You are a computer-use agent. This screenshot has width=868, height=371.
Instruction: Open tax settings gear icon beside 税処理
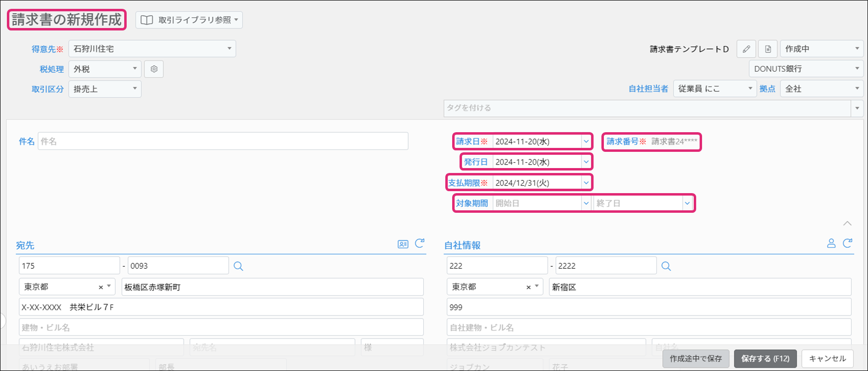[x=154, y=69]
